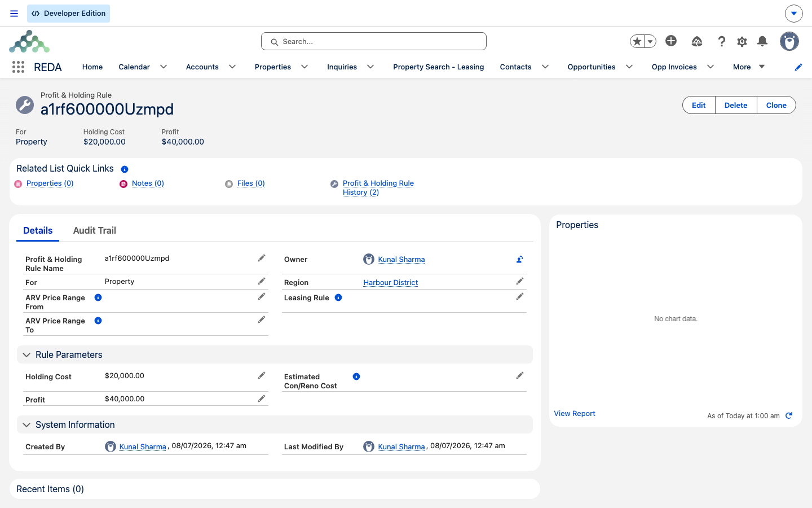This screenshot has height=508, width=812.
Task: Click the Favorites star icon
Action: [x=637, y=41]
